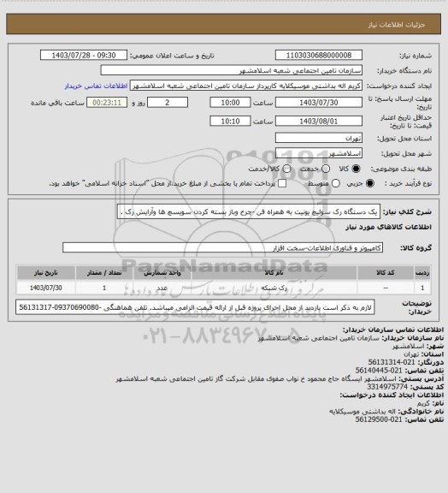Click the goods group field کامپیوتر و فناوری اطلاعات
Image resolution: width=448 pixels, height=493 pixels.
click(x=222, y=247)
